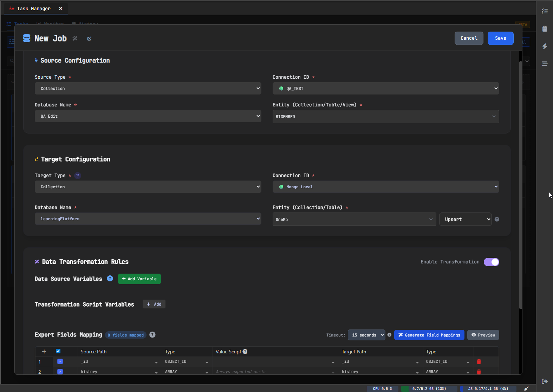Click Add Variable button
The width and height of the screenshot is (553, 392).
pyautogui.click(x=139, y=279)
